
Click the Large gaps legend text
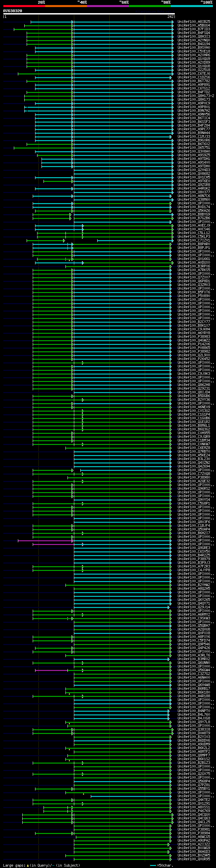tap(42, 865)
